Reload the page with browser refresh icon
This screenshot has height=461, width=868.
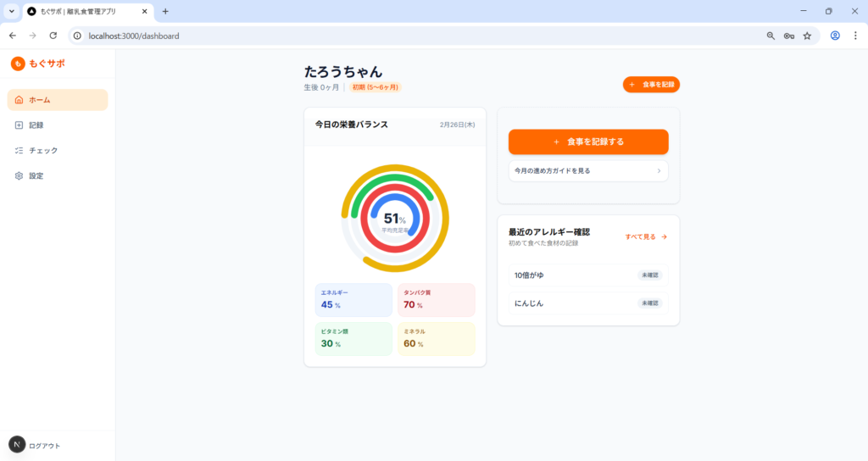click(x=53, y=36)
